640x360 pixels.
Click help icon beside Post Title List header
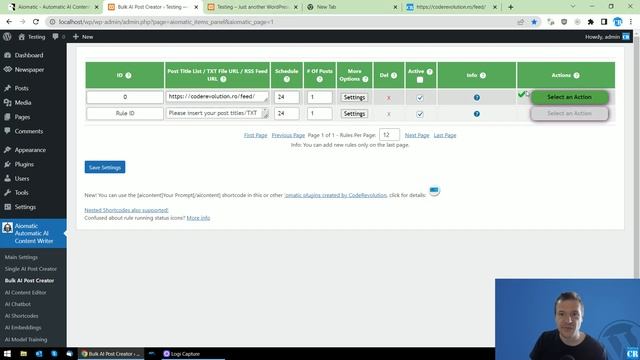(x=223, y=79)
